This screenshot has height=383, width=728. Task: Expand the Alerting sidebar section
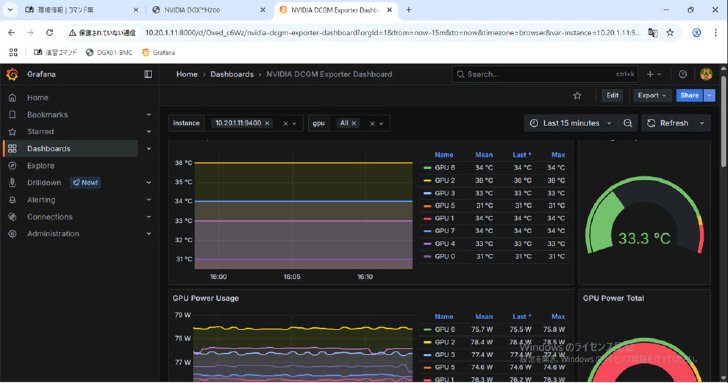[x=149, y=200]
